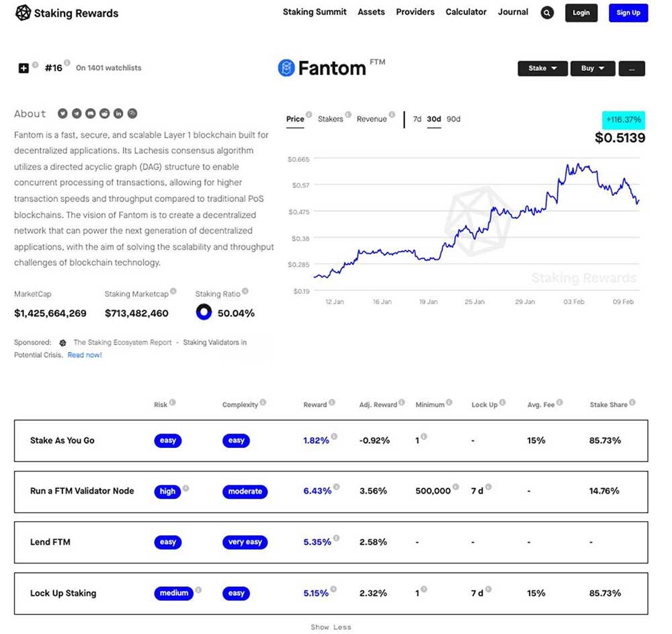Click info icon beside Staking Marketcap
This screenshot has width=672, height=634.
click(173, 291)
